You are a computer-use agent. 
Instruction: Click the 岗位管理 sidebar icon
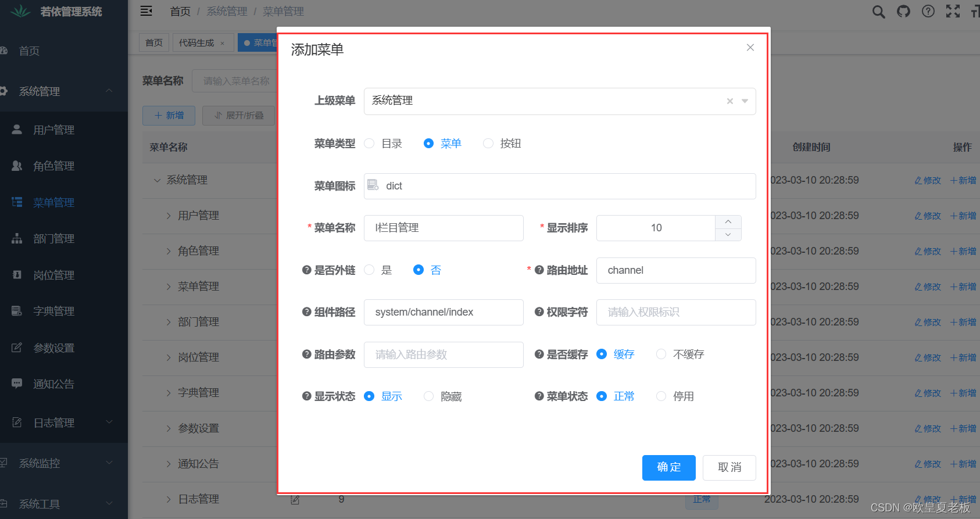(x=17, y=275)
